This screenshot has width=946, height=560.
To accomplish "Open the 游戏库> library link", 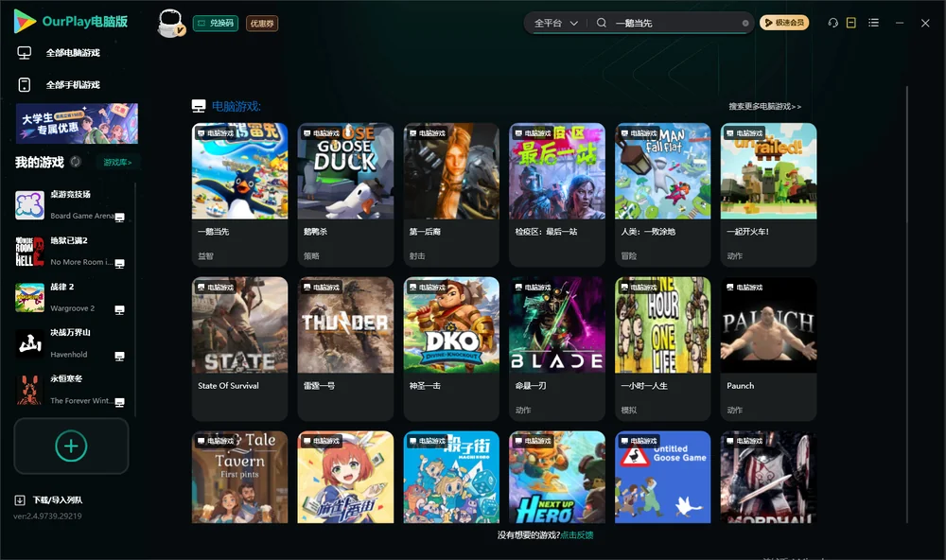I will point(117,163).
